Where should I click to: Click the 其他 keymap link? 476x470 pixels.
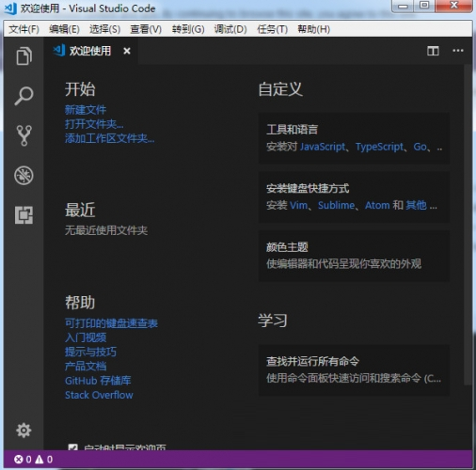[416, 205]
